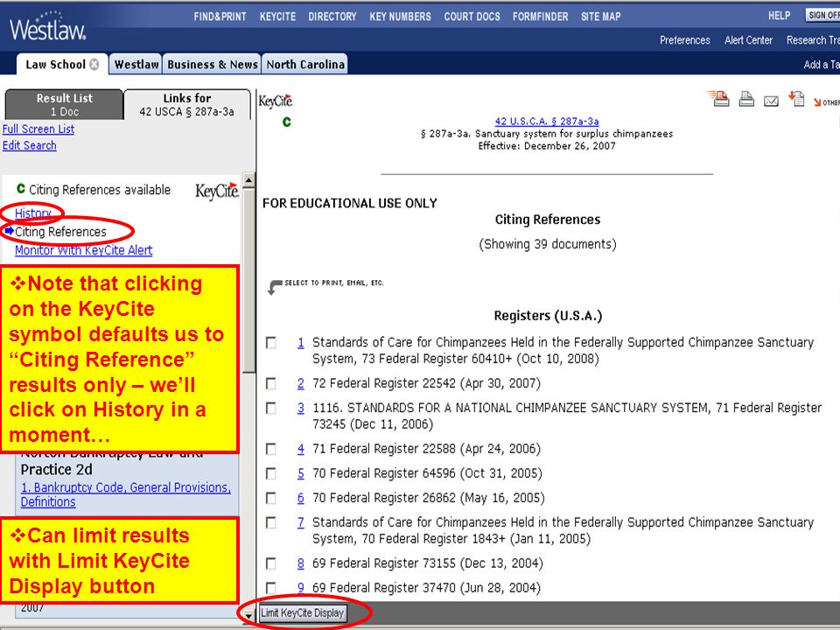Check the box for 71 Federal Register 22588
The height and width of the screenshot is (630, 840).
(x=271, y=449)
